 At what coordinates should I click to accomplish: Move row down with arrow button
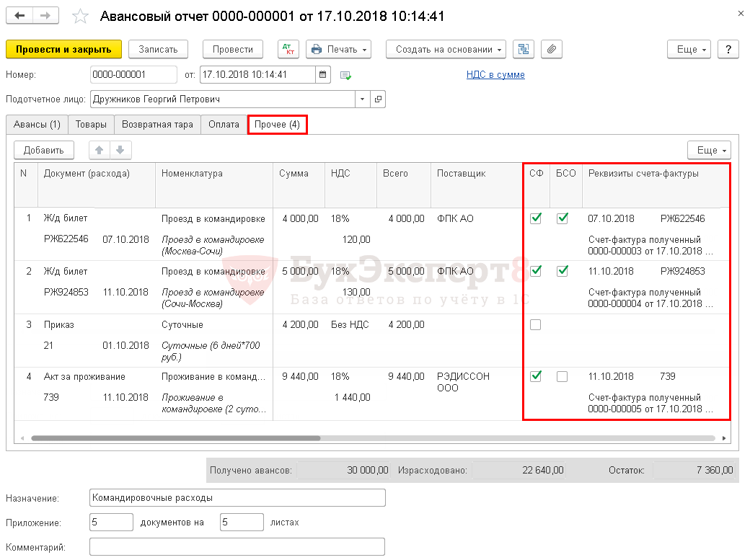pyautogui.click(x=120, y=150)
